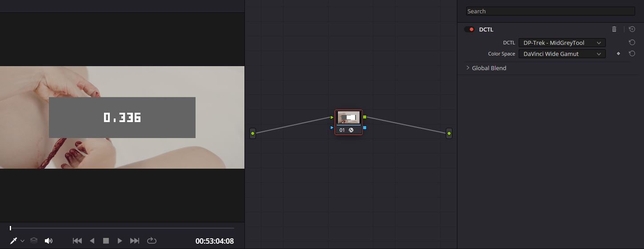Play in reverse
644x249 pixels.
pyautogui.click(x=92, y=241)
